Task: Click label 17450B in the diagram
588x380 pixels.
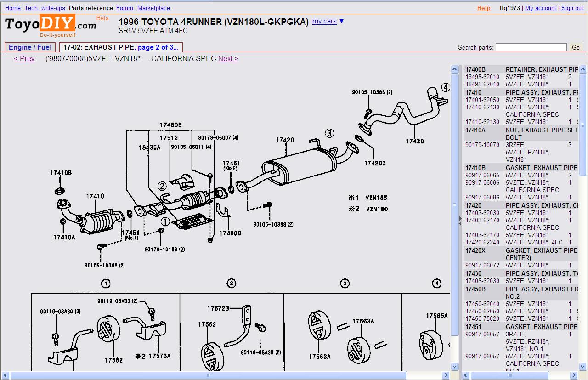Action: click(x=171, y=125)
